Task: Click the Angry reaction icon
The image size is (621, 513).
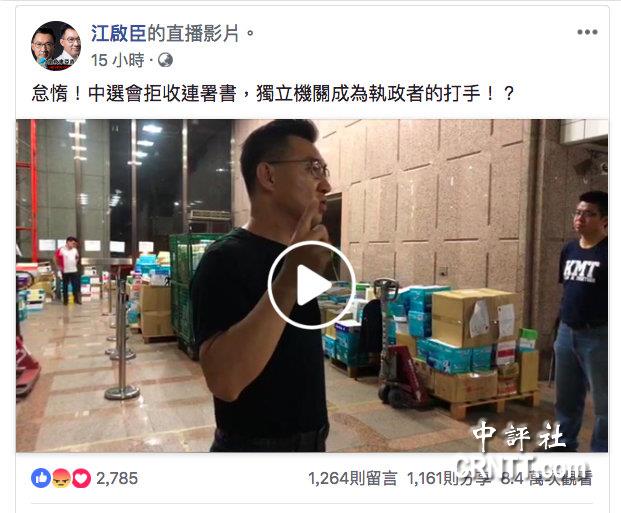Action: click(61, 478)
